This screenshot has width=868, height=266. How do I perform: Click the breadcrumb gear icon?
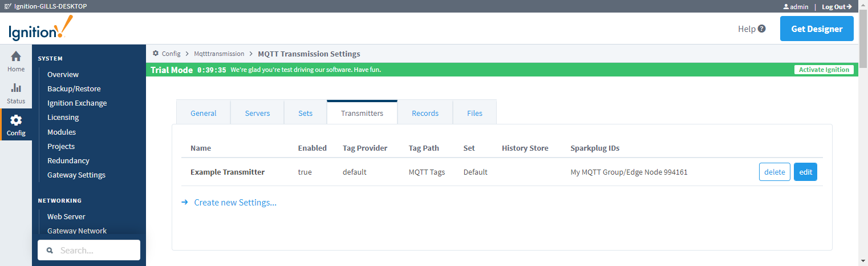(x=156, y=53)
